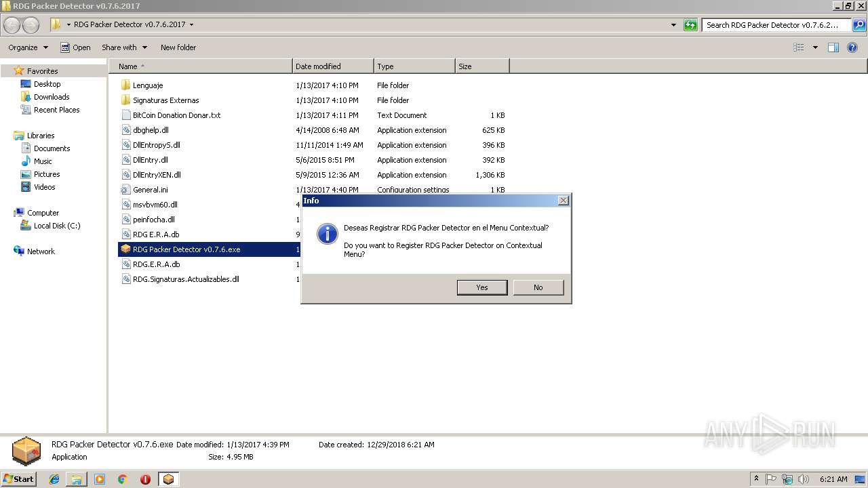Click the search magnifier icon
Viewport: 868px width, 488px height.
859,25
